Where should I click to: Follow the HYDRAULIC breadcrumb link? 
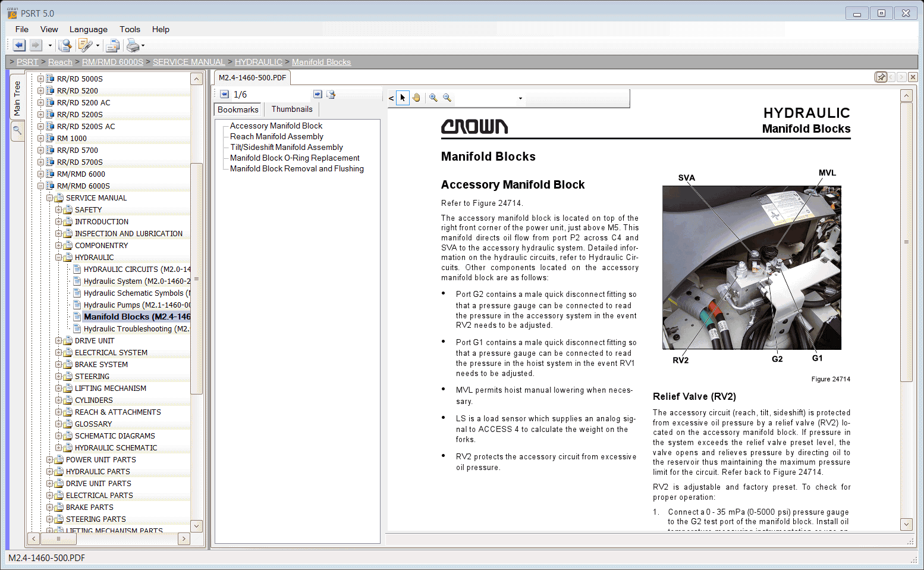(x=259, y=62)
